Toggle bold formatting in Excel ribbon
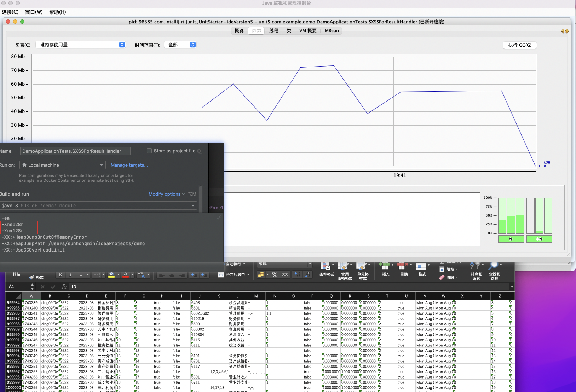 coord(61,275)
